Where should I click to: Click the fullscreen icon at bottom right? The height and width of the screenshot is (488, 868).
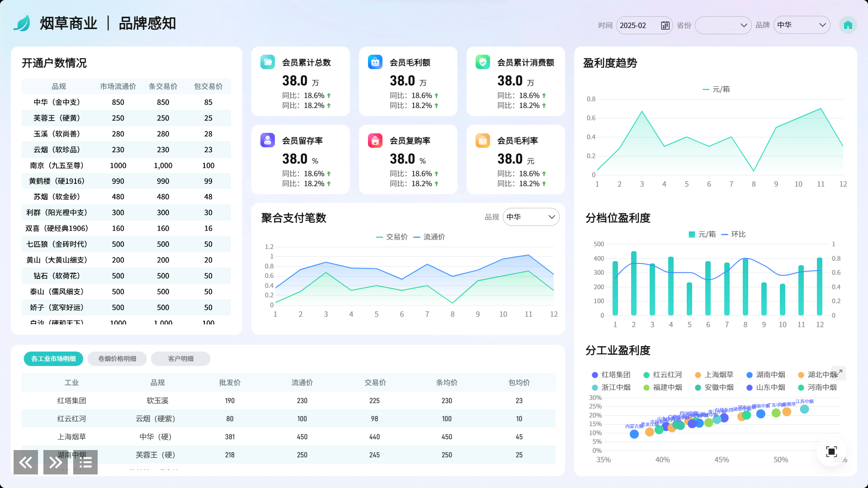[831, 451]
